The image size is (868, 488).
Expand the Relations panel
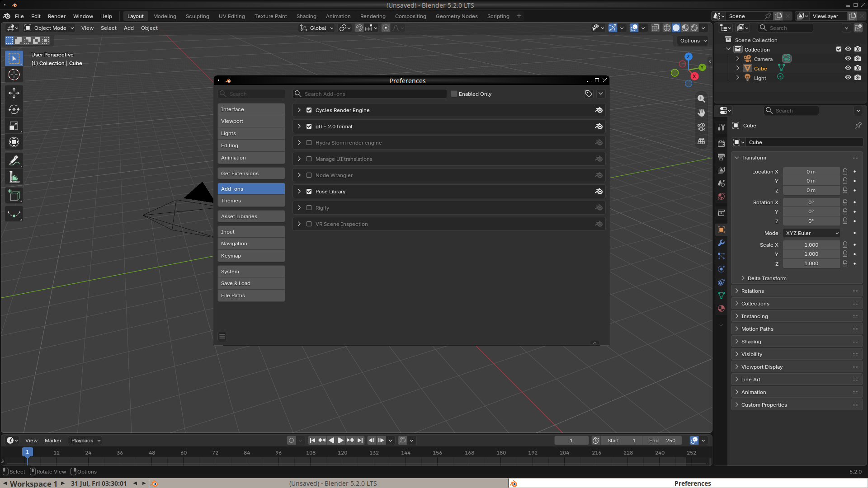(x=797, y=291)
